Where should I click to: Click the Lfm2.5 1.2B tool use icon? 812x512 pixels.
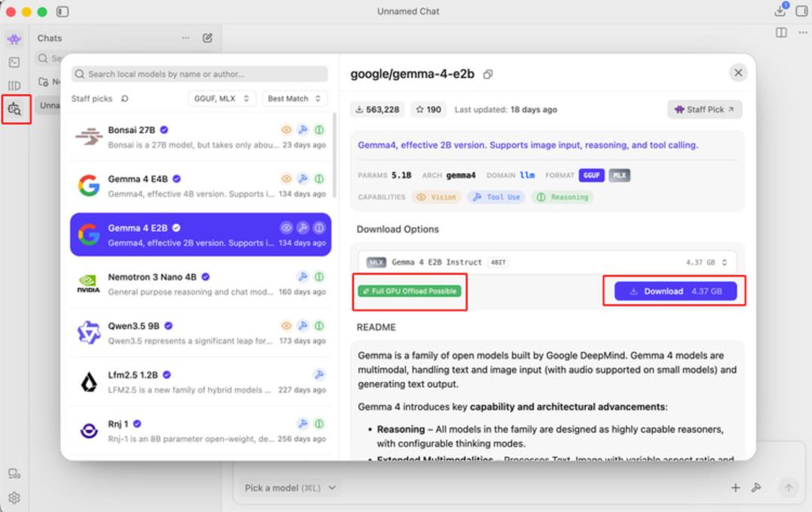[x=320, y=375]
